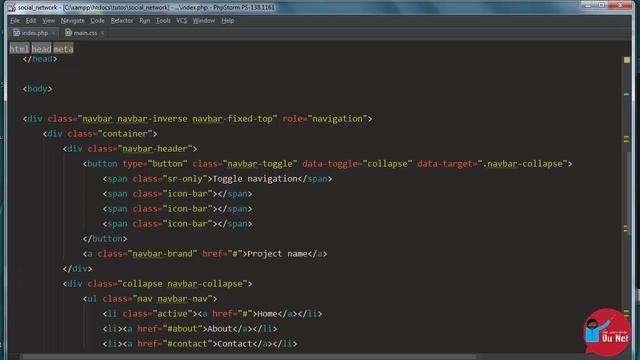
Task: Click the href="#about" attribute
Action: click(170, 329)
